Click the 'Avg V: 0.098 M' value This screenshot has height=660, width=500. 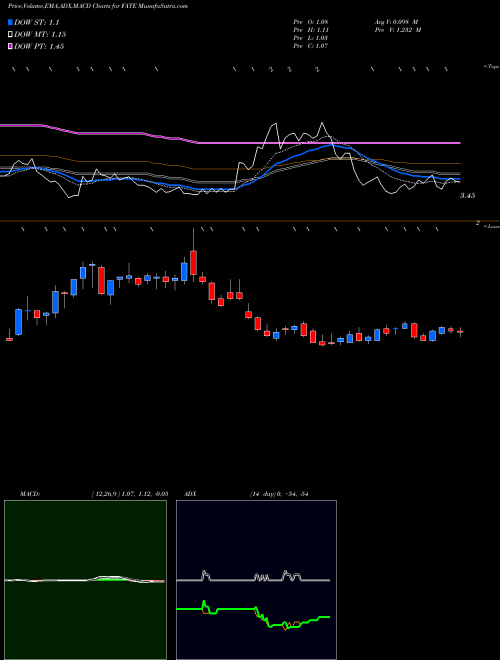(396, 22)
